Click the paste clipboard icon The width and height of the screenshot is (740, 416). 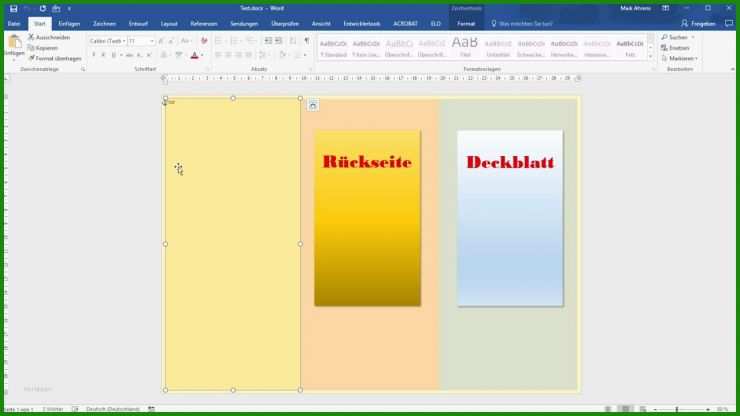[14, 42]
